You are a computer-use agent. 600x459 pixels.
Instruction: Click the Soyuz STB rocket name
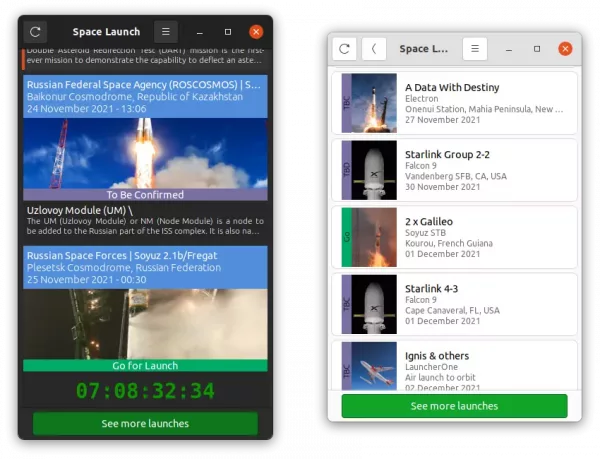click(426, 233)
